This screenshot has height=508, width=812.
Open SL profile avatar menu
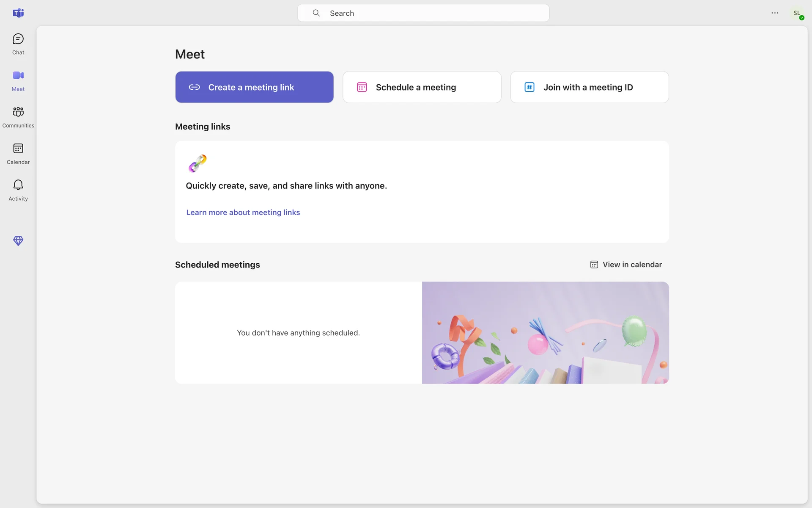tap(797, 14)
